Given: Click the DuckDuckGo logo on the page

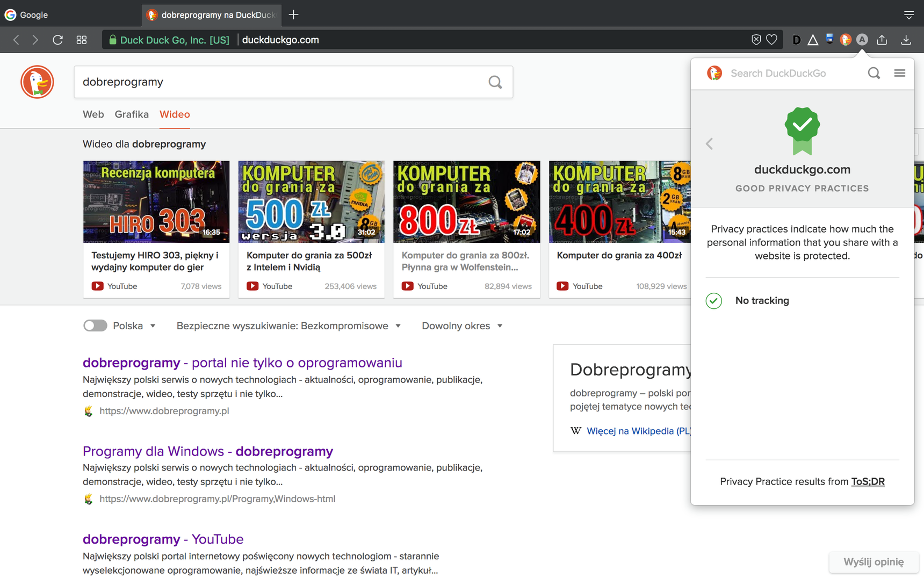Looking at the screenshot, I should click(x=37, y=82).
